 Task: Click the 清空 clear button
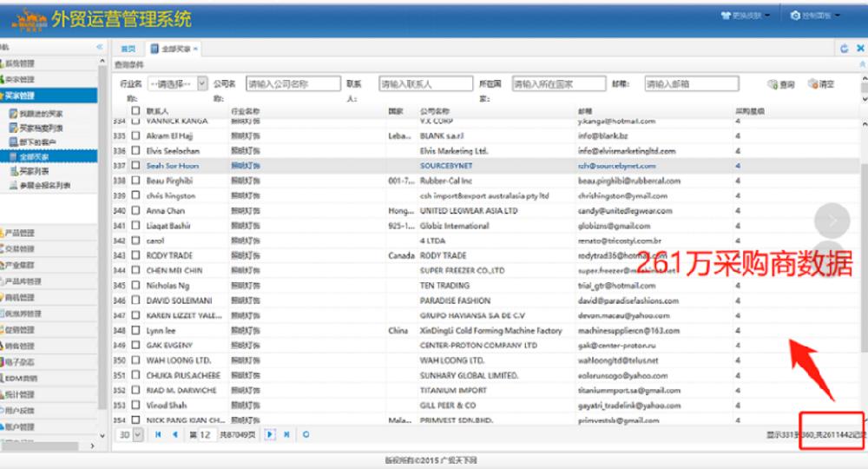[821, 84]
